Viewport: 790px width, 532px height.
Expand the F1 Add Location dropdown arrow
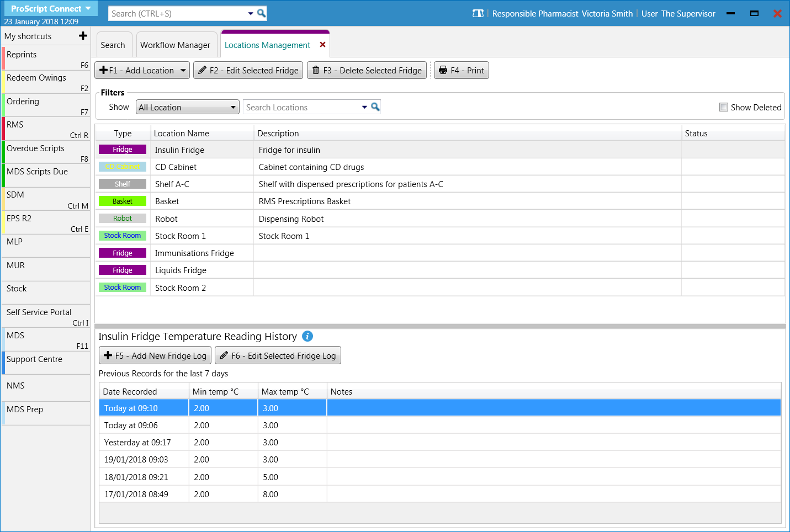183,70
